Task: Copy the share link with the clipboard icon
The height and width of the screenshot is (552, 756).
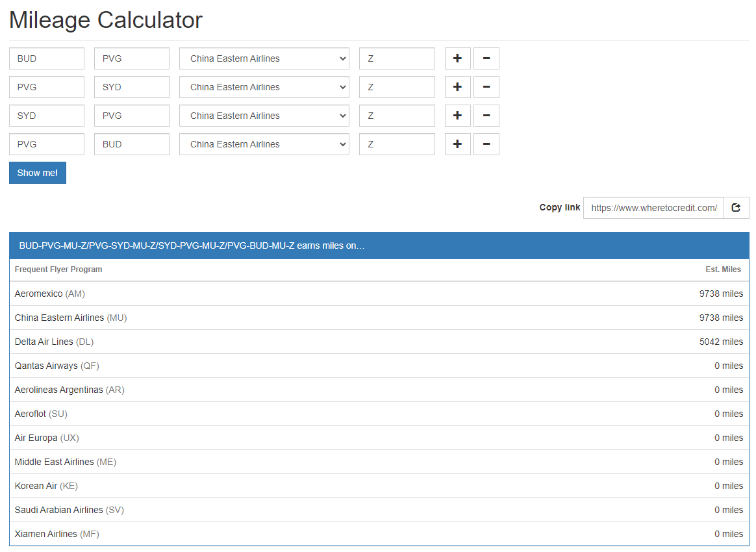Action: (737, 208)
